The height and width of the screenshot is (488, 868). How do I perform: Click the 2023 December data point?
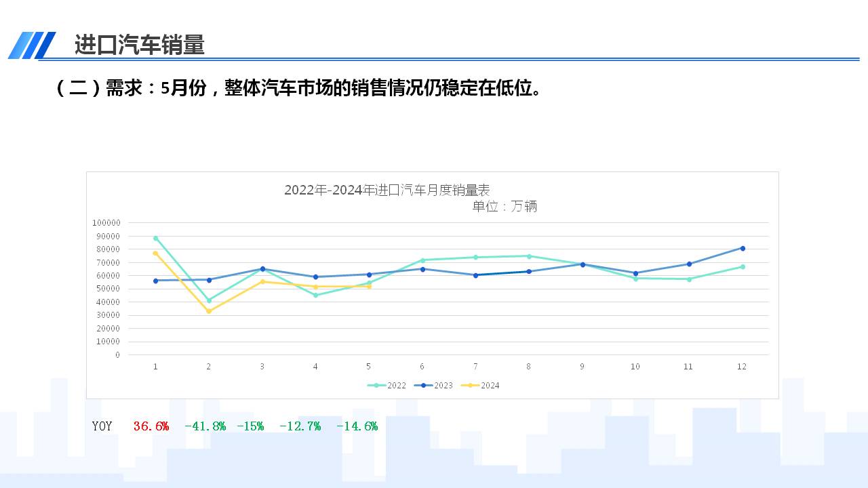tap(743, 248)
